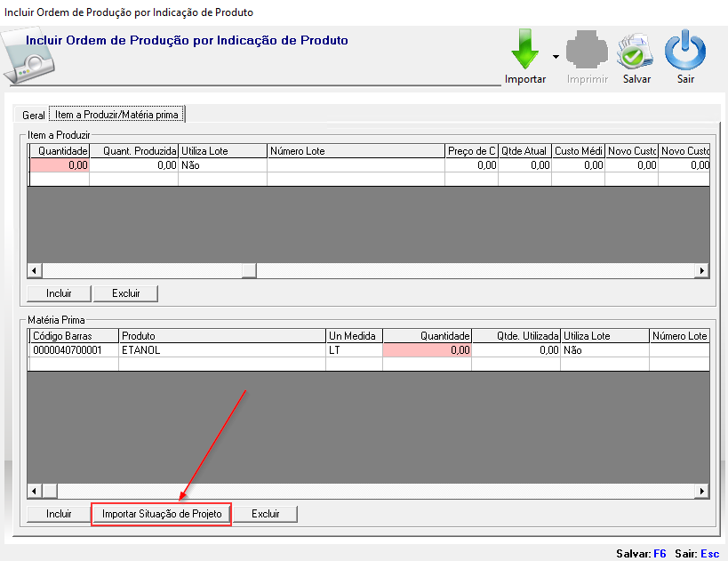Select barcode 0000040700001 cell

[x=75, y=350]
